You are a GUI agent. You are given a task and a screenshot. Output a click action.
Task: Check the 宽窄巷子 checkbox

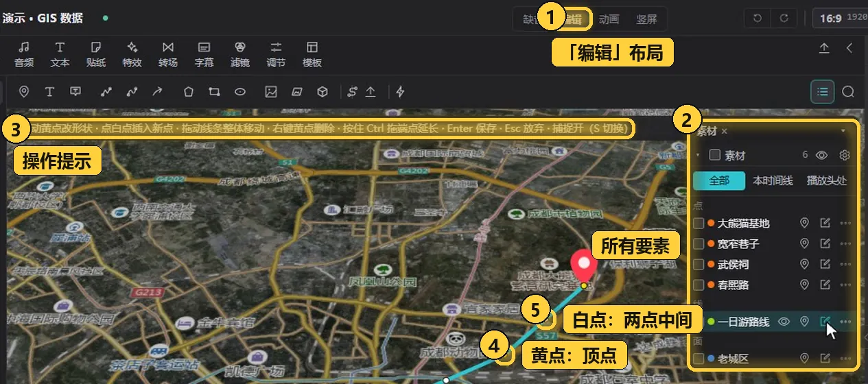(699, 244)
